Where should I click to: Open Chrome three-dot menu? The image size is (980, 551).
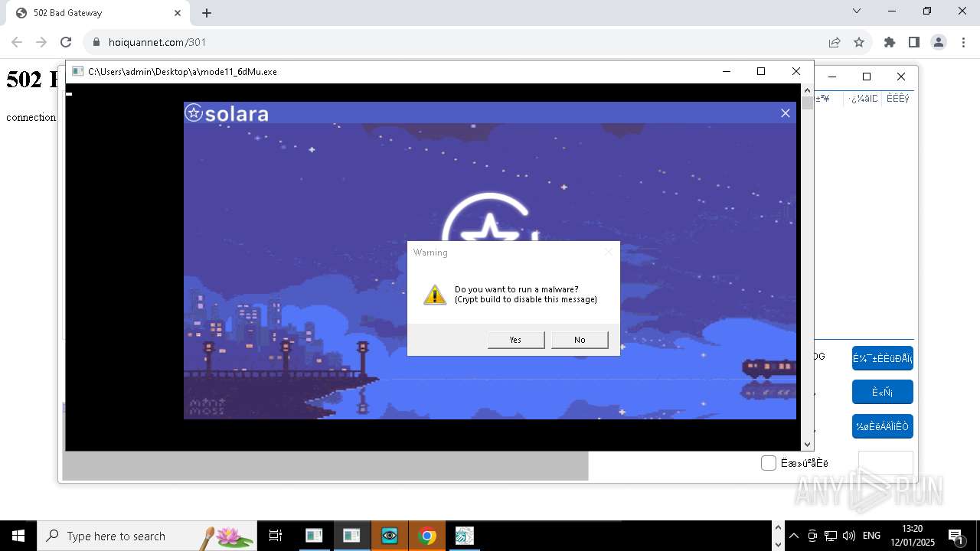pyautogui.click(x=962, y=42)
